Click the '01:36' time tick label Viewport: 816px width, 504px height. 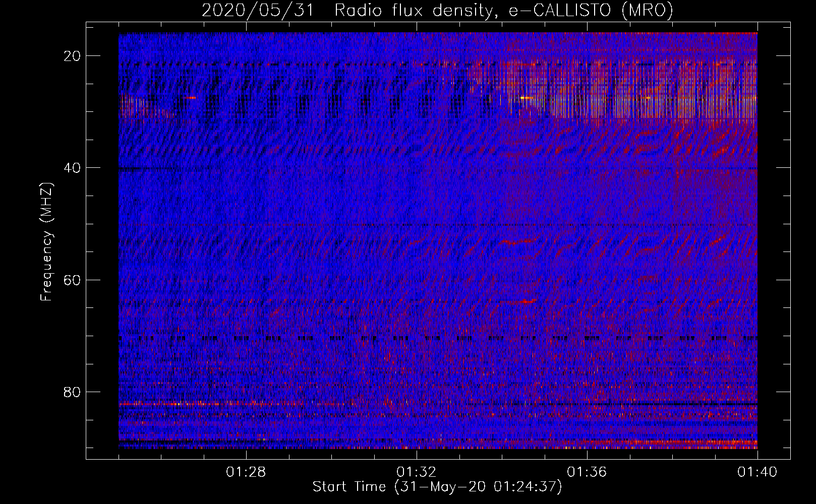(x=587, y=472)
